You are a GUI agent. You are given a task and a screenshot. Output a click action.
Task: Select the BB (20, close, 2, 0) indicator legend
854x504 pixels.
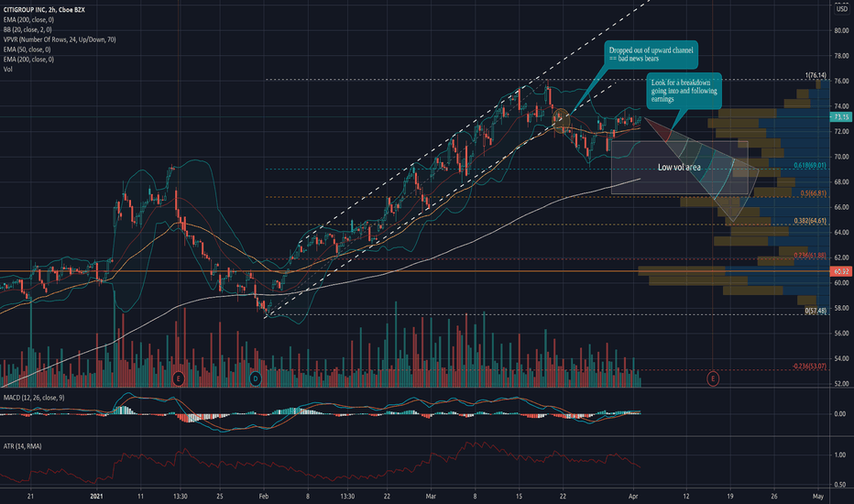pos(27,29)
